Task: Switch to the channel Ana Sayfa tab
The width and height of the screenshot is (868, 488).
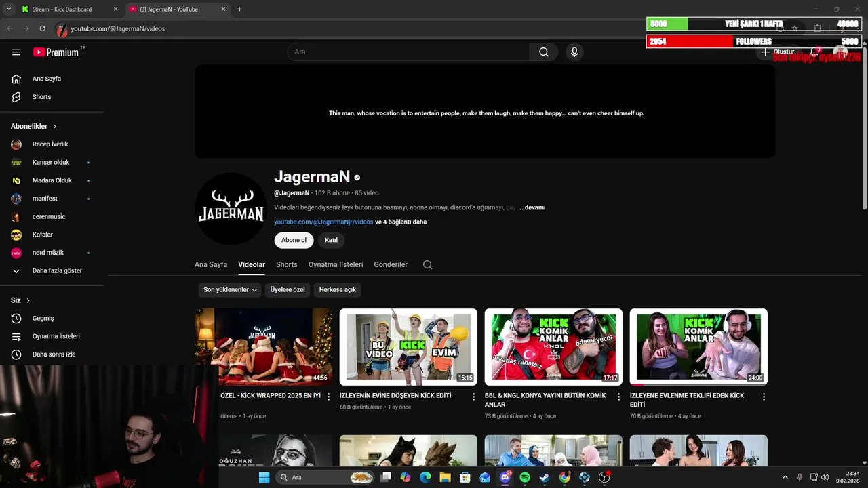Action: (x=211, y=265)
